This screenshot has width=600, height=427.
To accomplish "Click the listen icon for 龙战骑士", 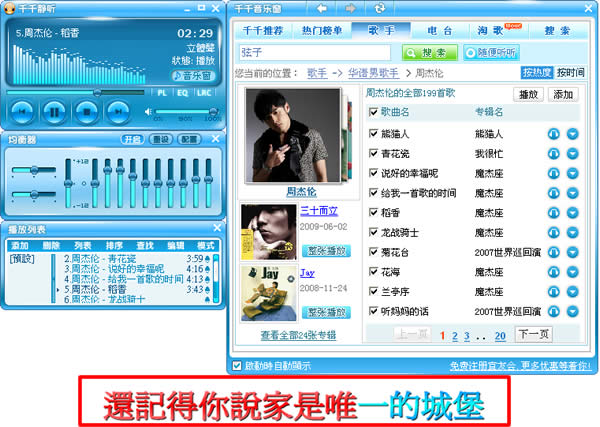I will 553,232.
